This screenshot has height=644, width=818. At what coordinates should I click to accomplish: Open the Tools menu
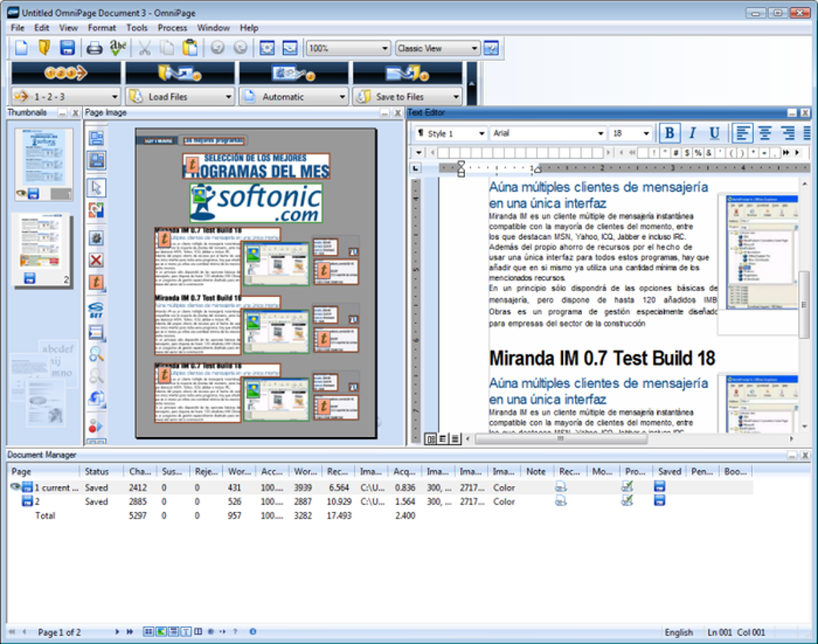[x=136, y=27]
